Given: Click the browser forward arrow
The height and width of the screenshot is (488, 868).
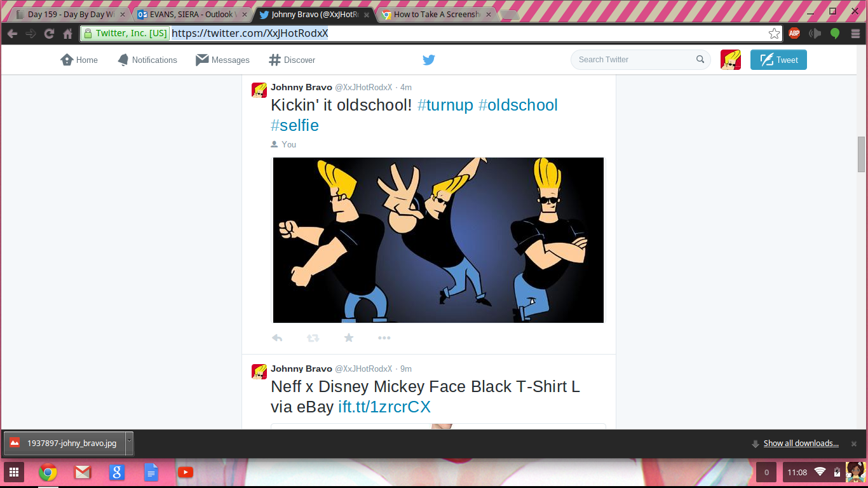Looking at the screenshot, I should tap(31, 34).
